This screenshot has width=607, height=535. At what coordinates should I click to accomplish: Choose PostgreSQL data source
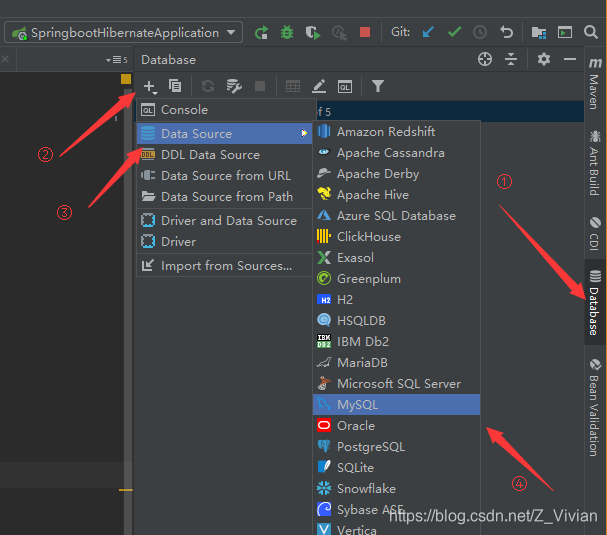click(x=396, y=447)
